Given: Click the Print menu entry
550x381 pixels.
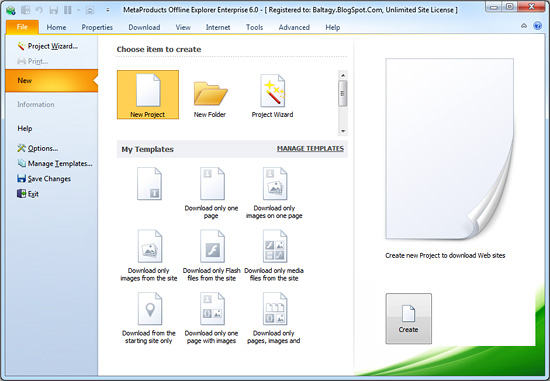Looking at the screenshot, I should (x=33, y=61).
